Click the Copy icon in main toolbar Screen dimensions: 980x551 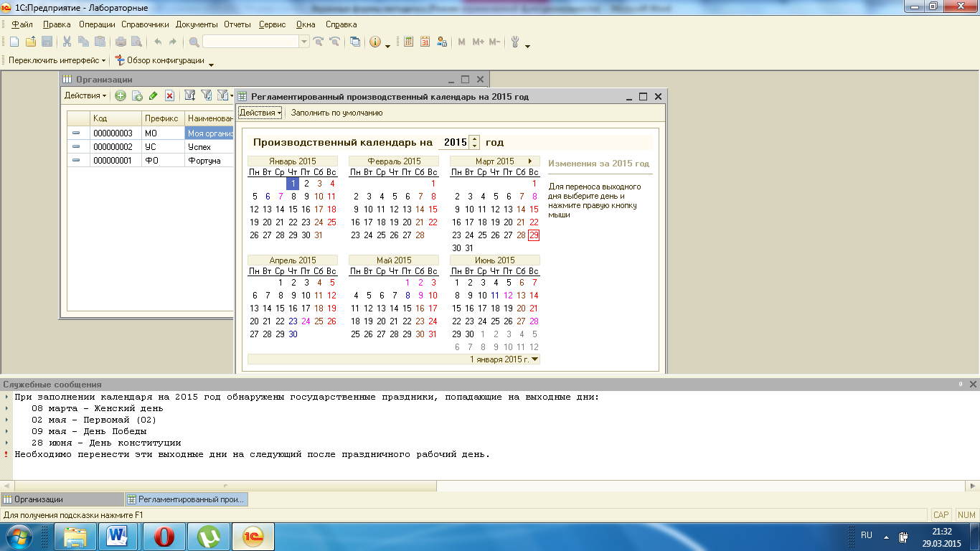tap(83, 42)
